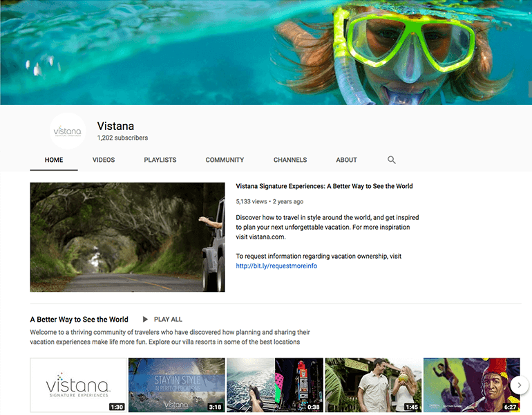Open the 0:38 split-scene video thumbnail

tap(275, 385)
